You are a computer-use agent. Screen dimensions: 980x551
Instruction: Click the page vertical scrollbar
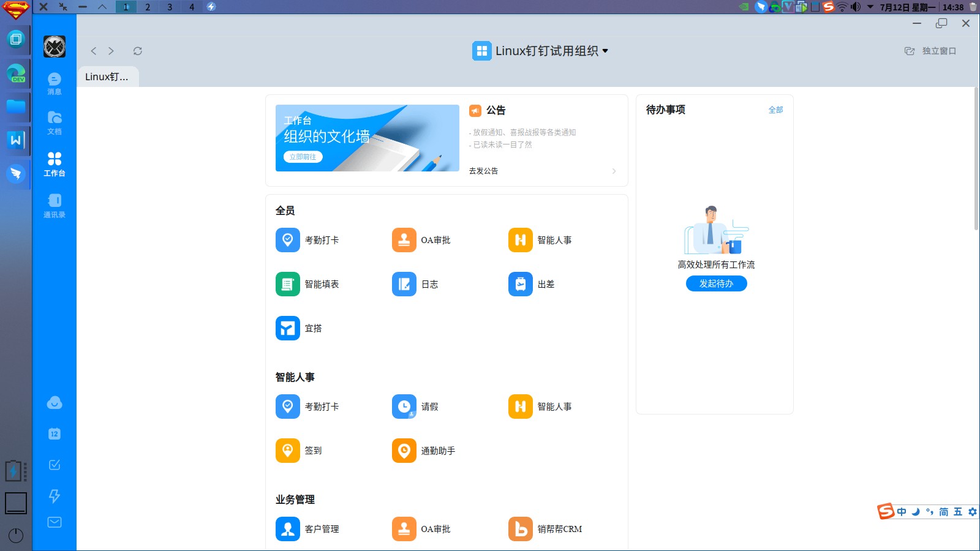976,159
